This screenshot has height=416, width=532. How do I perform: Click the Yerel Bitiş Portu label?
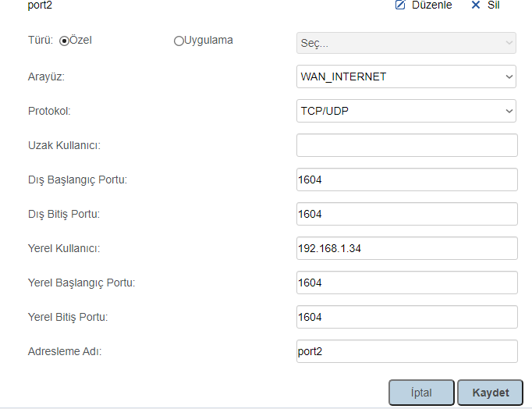(x=68, y=317)
